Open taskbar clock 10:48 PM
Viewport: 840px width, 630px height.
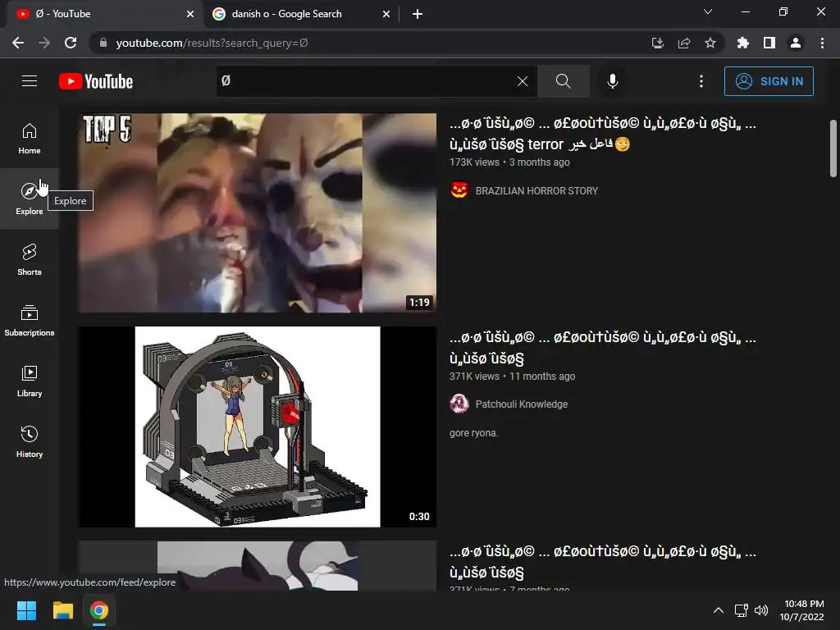click(802, 610)
